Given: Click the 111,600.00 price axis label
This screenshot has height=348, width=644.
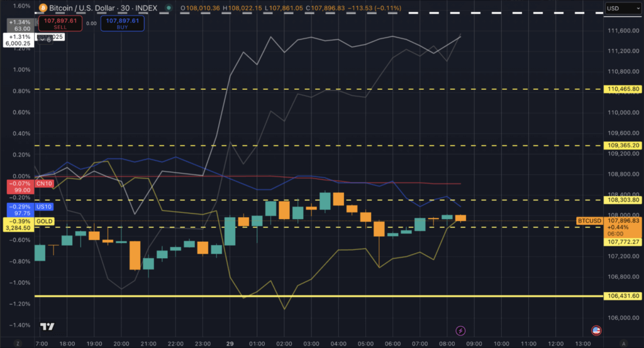Looking at the screenshot, I should (623, 31).
